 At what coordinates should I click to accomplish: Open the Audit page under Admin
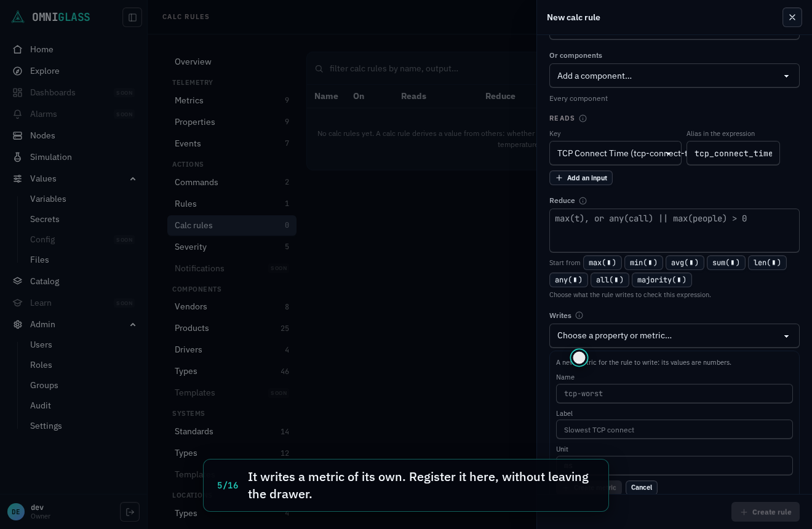click(x=41, y=405)
